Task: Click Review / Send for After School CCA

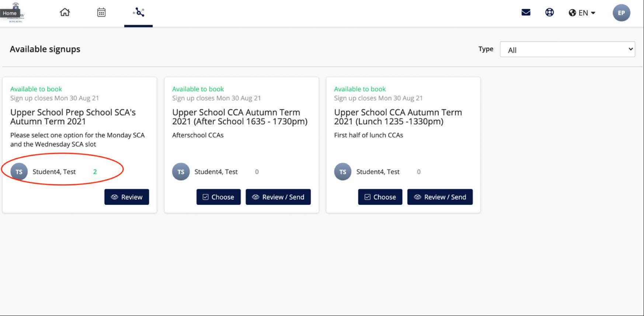Action: 278,197
